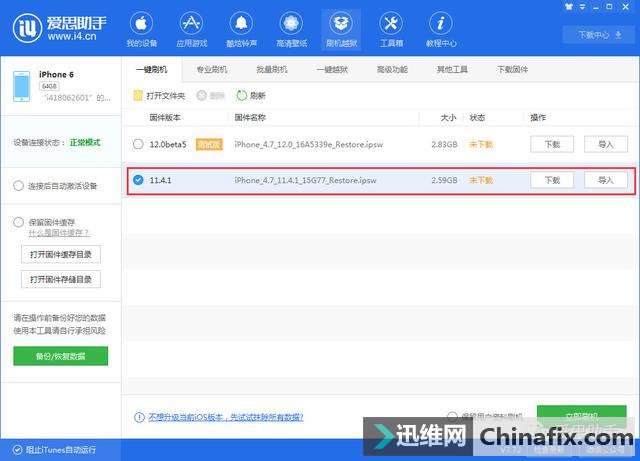Open 我的设备 (My Device) section

tap(141, 30)
